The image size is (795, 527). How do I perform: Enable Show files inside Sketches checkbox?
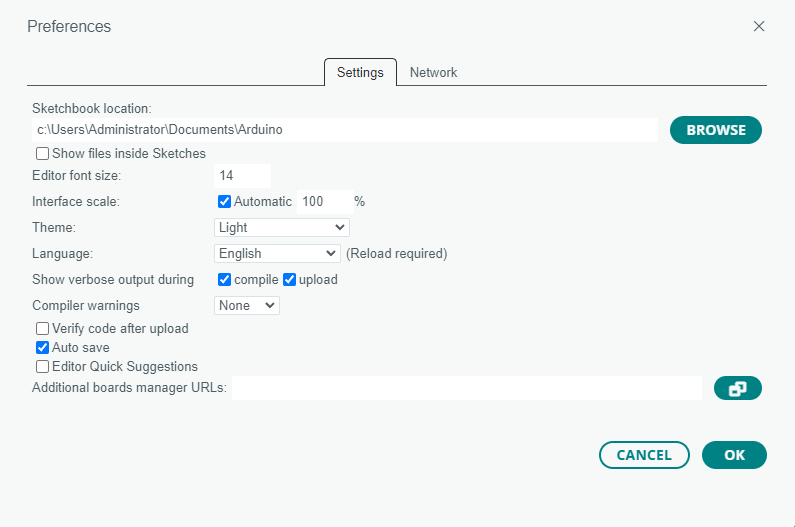tap(43, 154)
